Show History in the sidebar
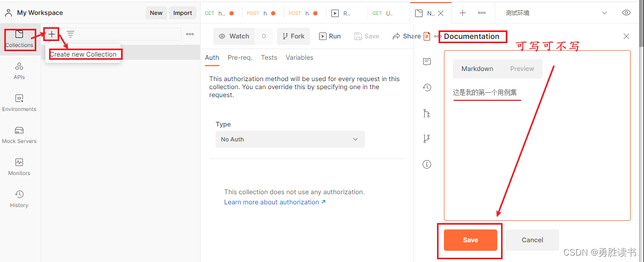The height and width of the screenshot is (262, 644). click(19, 198)
